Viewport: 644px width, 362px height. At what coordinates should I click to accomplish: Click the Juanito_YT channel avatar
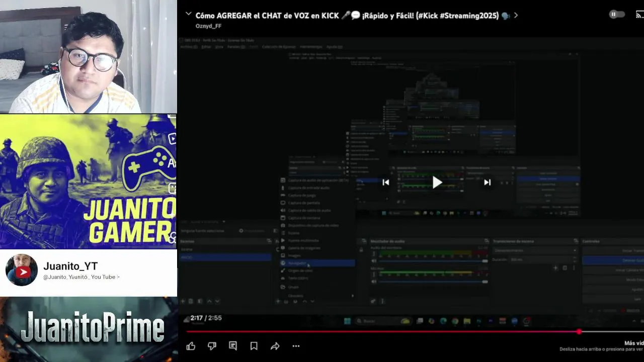coord(22,270)
